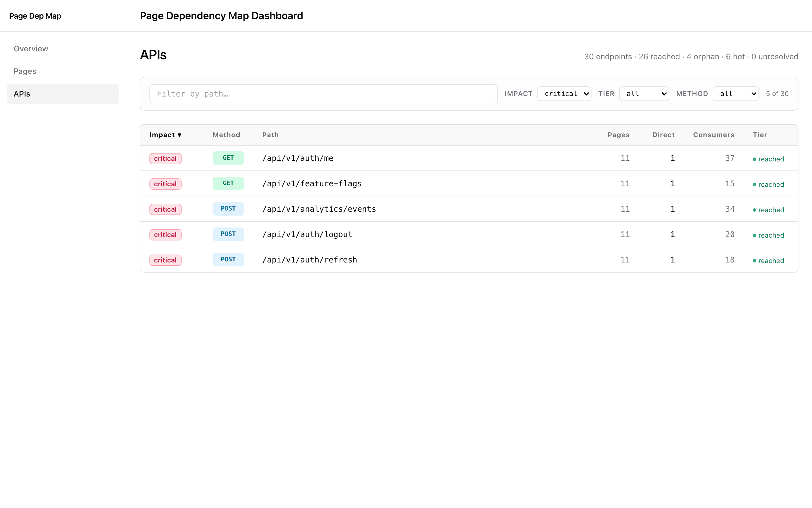
Task: Click the /api/v1/auth/refresh path
Action: (x=310, y=260)
